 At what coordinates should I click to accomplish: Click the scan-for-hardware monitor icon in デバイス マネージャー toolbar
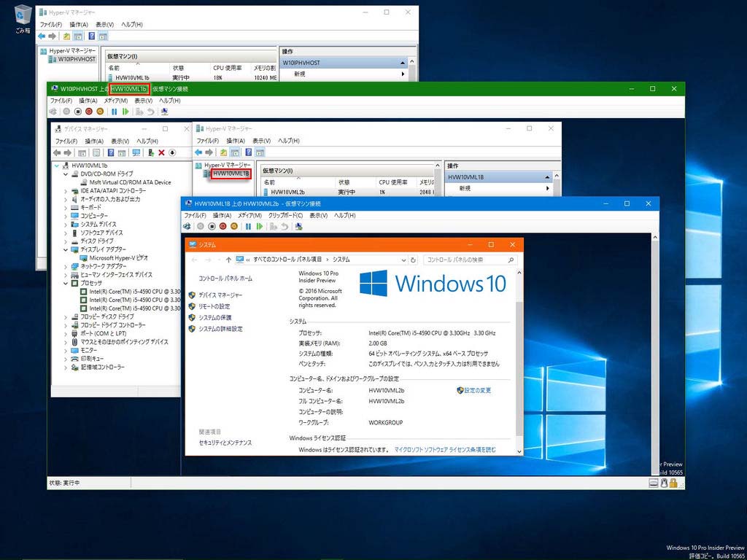coord(136,152)
